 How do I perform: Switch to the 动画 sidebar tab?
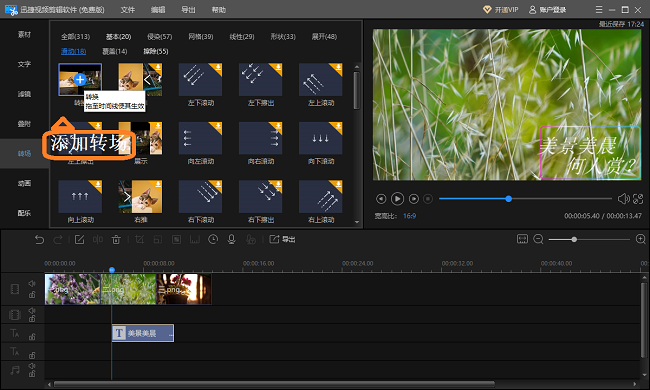(x=24, y=183)
